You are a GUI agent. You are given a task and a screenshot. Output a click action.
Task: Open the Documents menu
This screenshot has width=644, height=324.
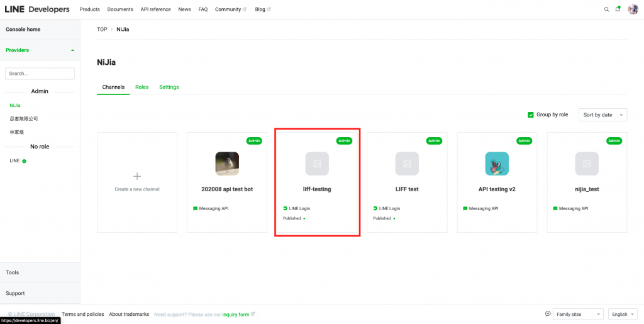tap(120, 9)
